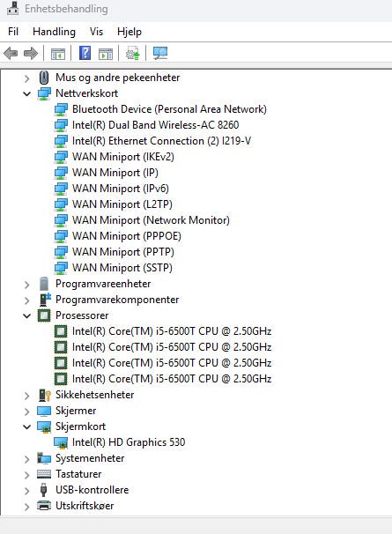The image size is (392, 534).
Task: Click Scan for hardware changes monitor icon
Action: [x=160, y=53]
